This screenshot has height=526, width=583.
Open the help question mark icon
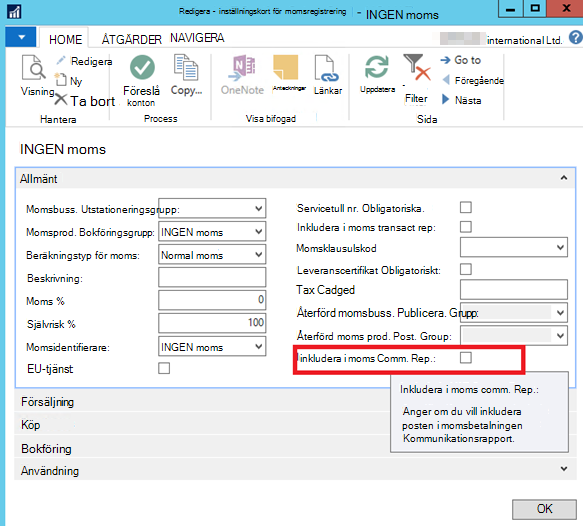(576, 38)
